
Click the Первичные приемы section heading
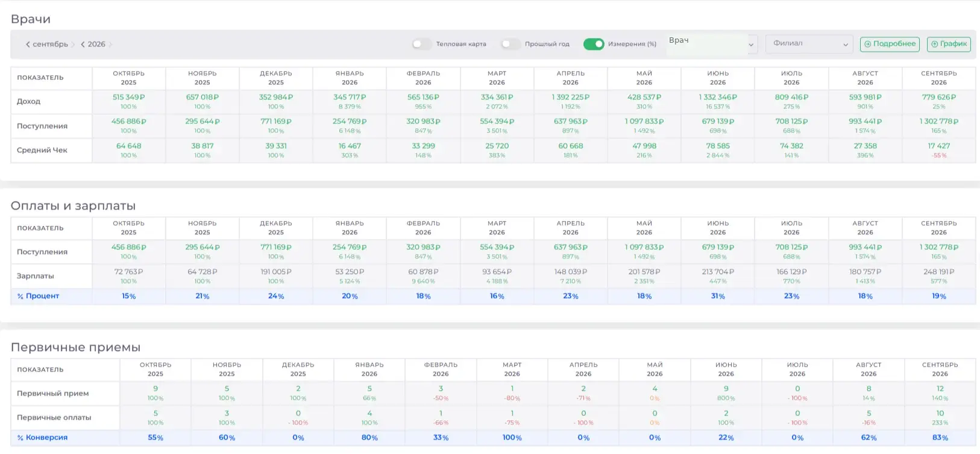[x=75, y=347]
